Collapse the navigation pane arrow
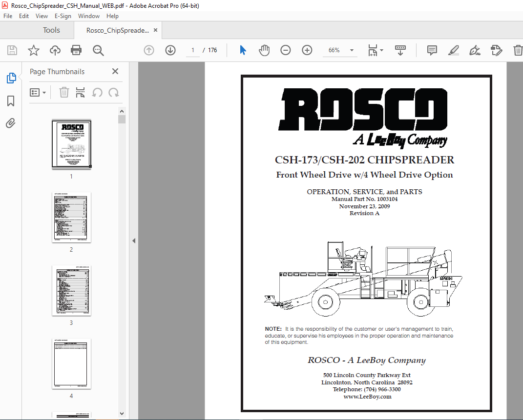Screen dimensions: 523x420 pos(134,240)
